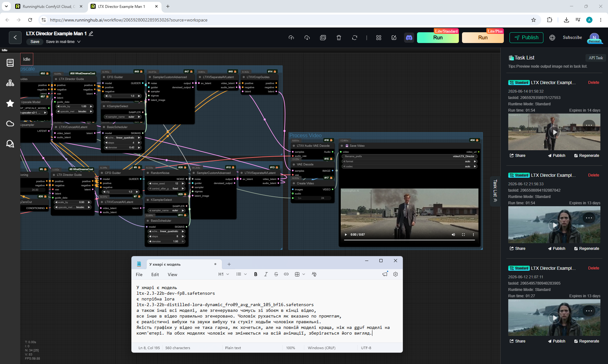Insert a link in Notepad
The height and width of the screenshot is (364, 608).
pyautogui.click(x=286, y=274)
